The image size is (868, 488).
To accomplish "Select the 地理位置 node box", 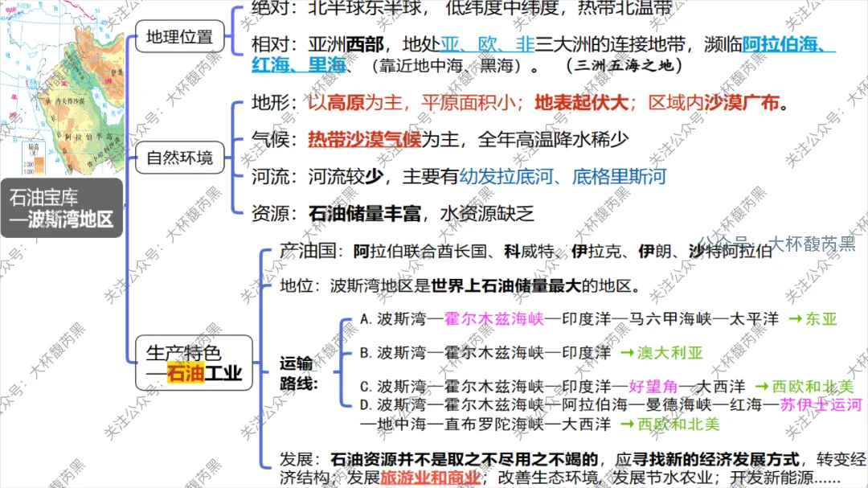I will point(180,35).
